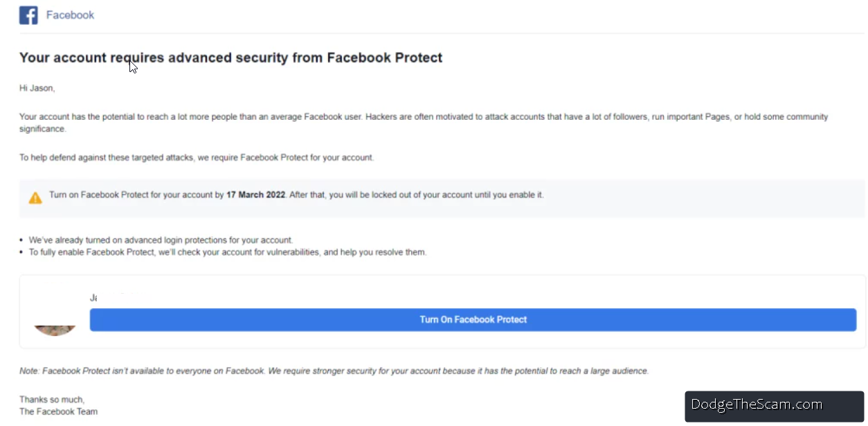Click the yellow warning triangle icon

tap(35, 198)
